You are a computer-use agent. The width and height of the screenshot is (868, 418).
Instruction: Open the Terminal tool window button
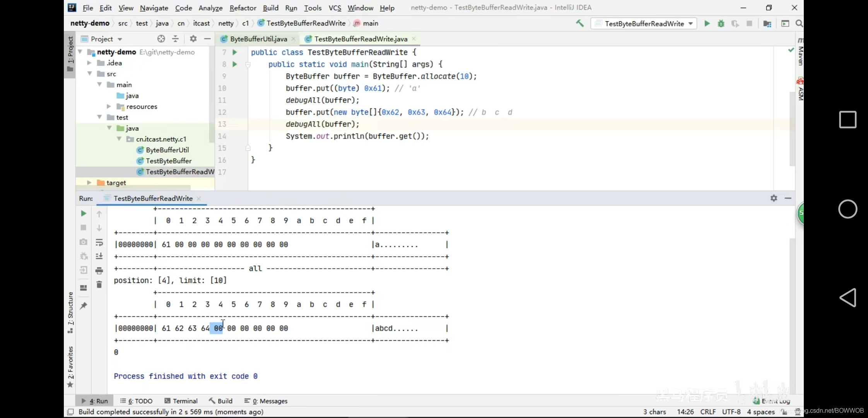coord(181,401)
